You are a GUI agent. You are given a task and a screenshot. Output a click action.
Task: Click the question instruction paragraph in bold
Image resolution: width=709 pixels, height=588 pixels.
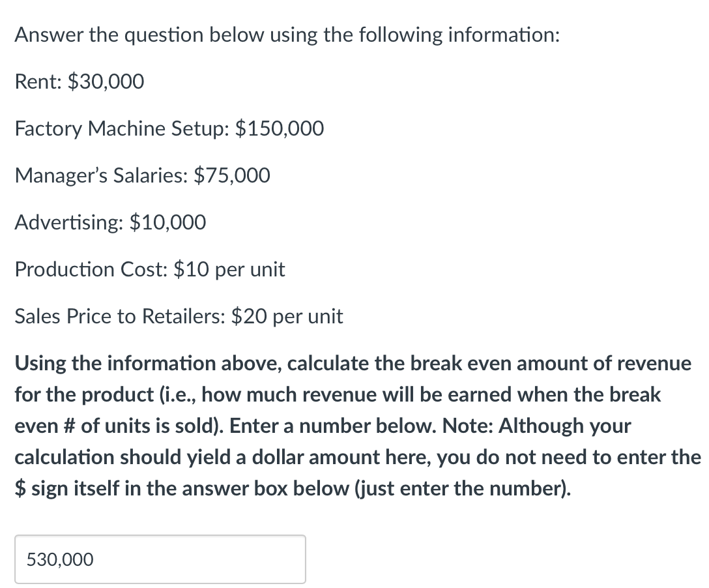click(x=352, y=425)
